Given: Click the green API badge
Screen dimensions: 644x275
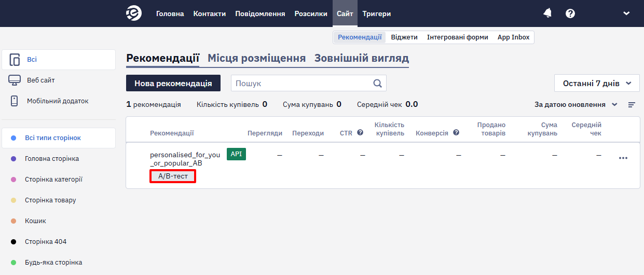Looking at the screenshot, I should (236, 154).
